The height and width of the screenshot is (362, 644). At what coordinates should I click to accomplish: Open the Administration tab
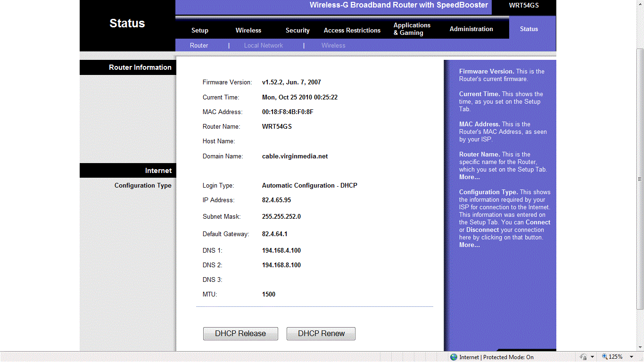point(471,28)
